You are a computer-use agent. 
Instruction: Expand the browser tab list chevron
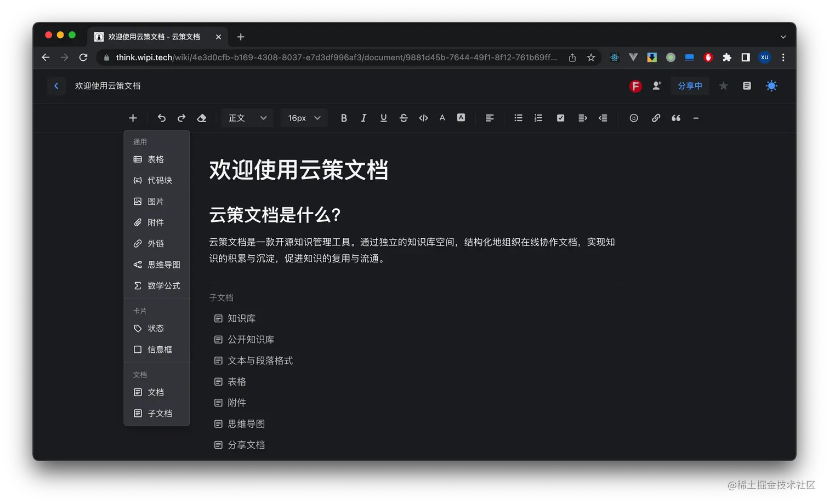click(783, 37)
